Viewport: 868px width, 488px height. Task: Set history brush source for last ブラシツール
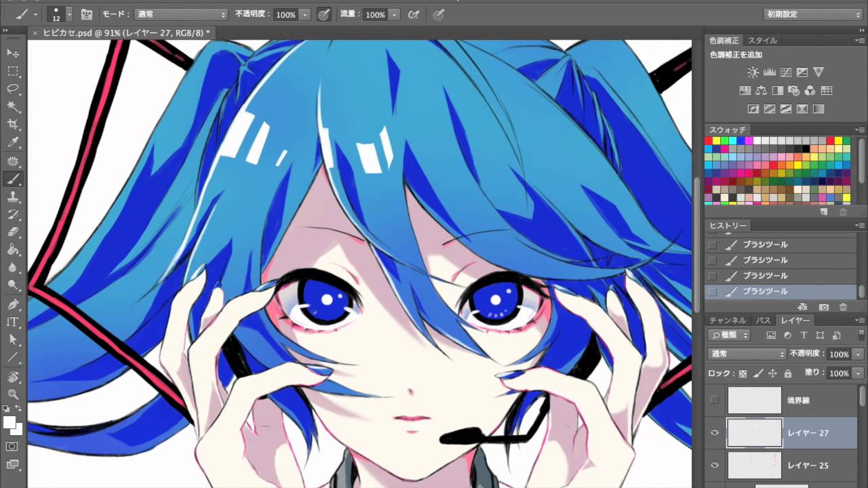coord(712,291)
